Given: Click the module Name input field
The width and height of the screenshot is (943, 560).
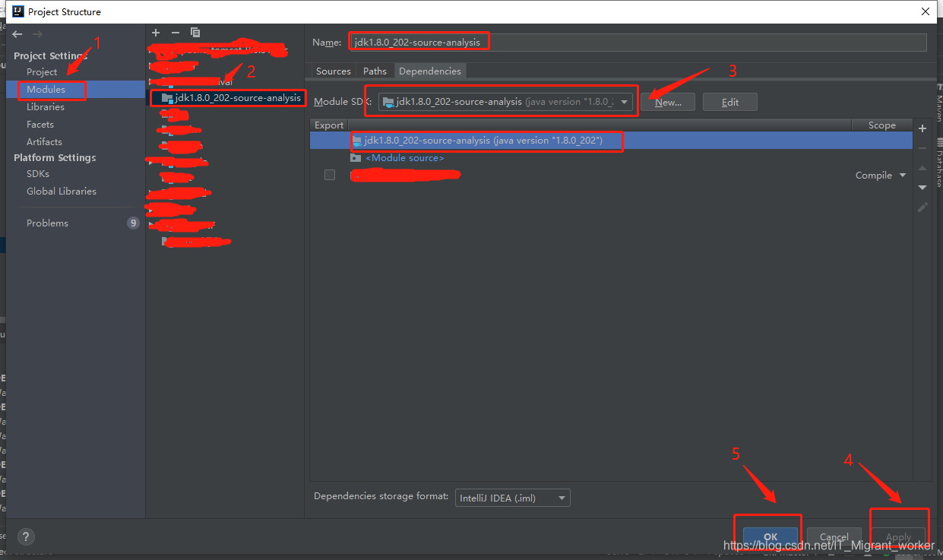Looking at the screenshot, I should pos(637,43).
